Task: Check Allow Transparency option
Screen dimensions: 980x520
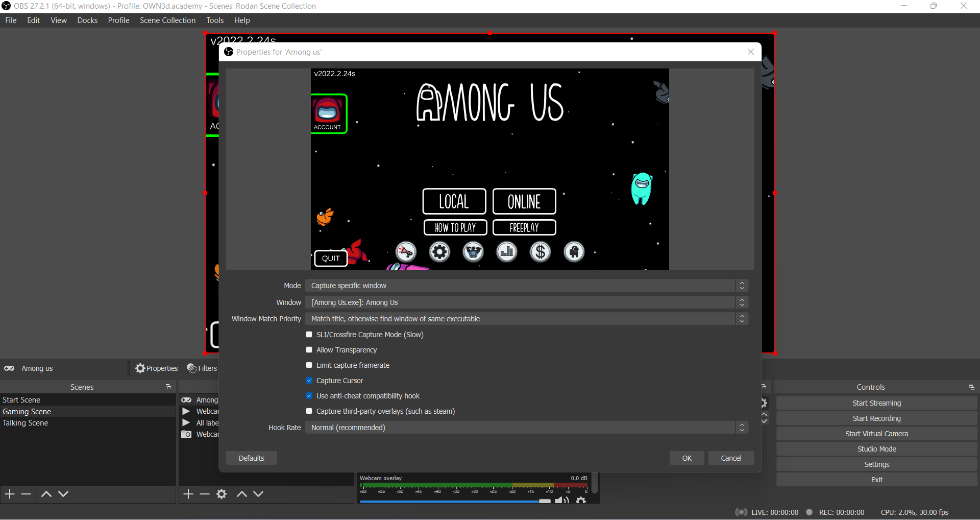Action: (x=309, y=350)
